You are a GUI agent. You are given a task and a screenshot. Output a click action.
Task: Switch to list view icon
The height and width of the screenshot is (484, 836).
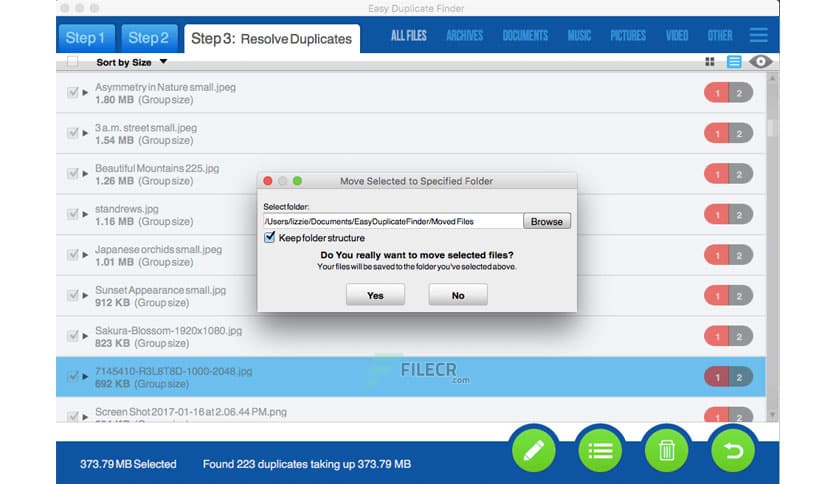734,62
